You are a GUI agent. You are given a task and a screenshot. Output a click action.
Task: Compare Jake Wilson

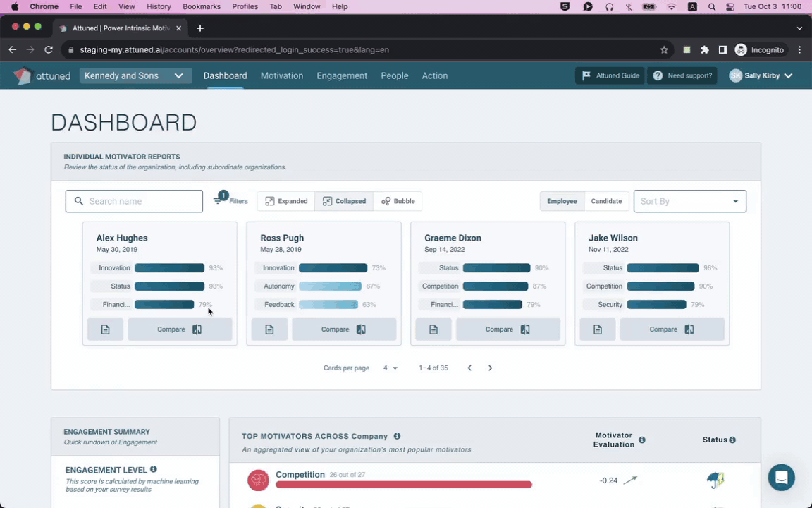point(672,329)
